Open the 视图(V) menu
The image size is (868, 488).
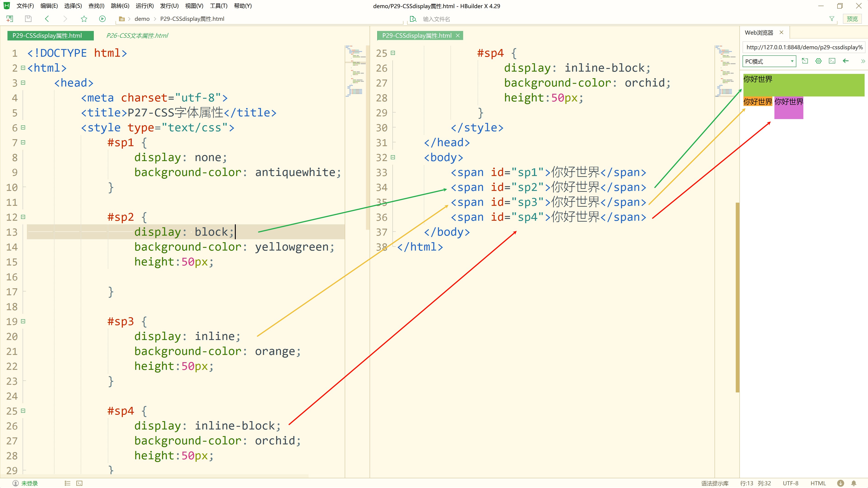(194, 6)
